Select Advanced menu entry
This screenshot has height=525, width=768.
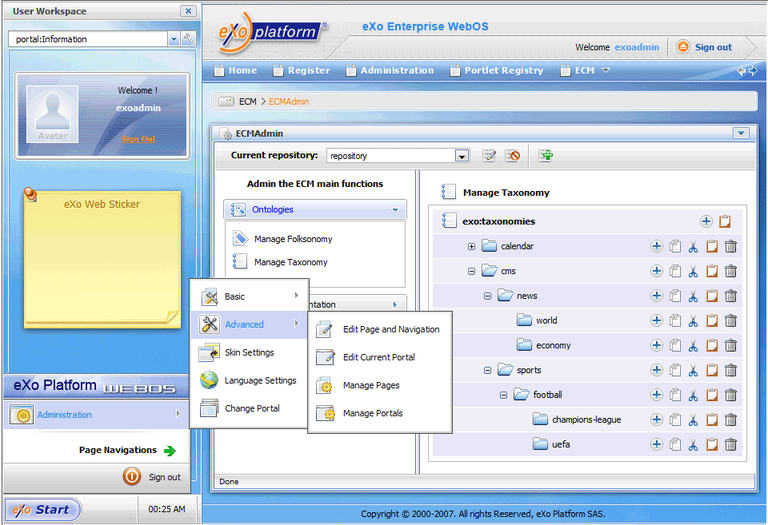tap(250, 324)
